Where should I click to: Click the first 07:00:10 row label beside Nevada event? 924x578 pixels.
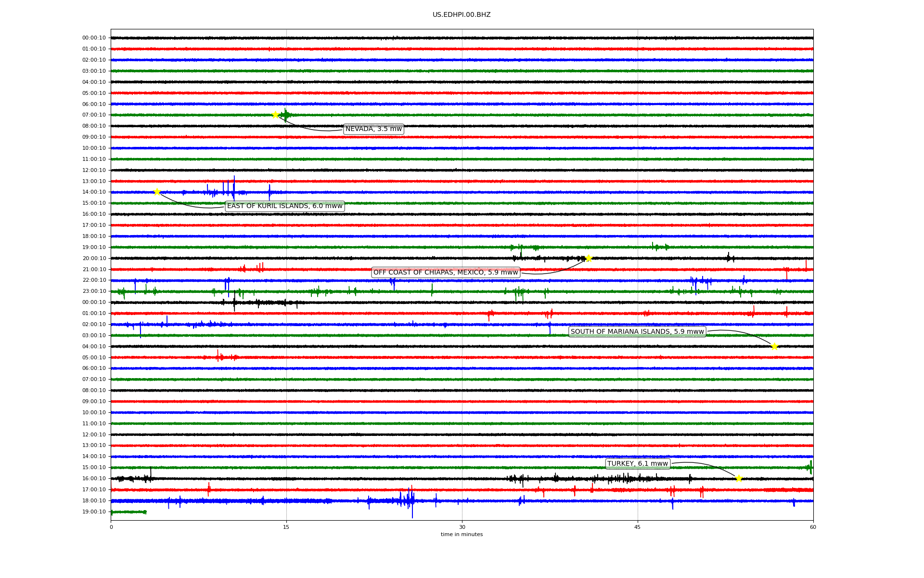click(x=94, y=115)
